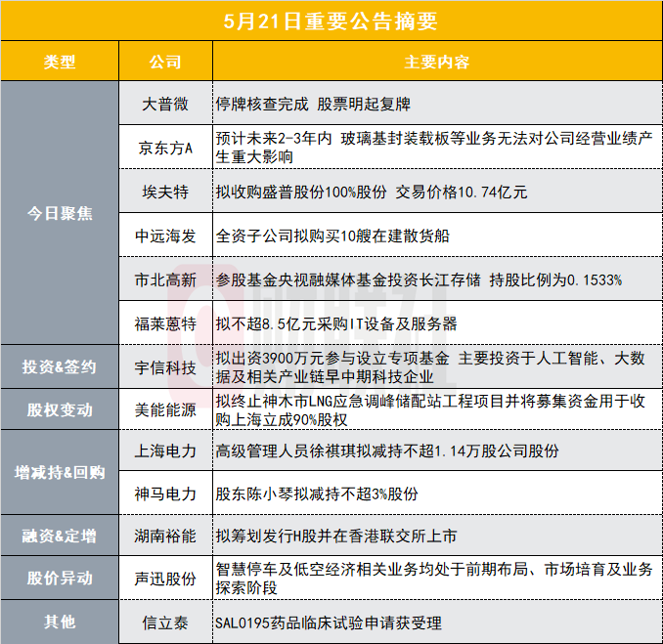Click text 全资子公司拟购买10艘在建散货船
The width and height of the screenshot is (663, 644).
click(x=332, y=236)
